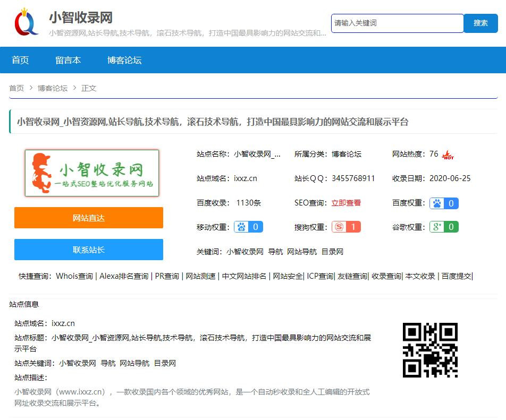Click 小智收录网 in the 站点关键词 line

point(78,363)
